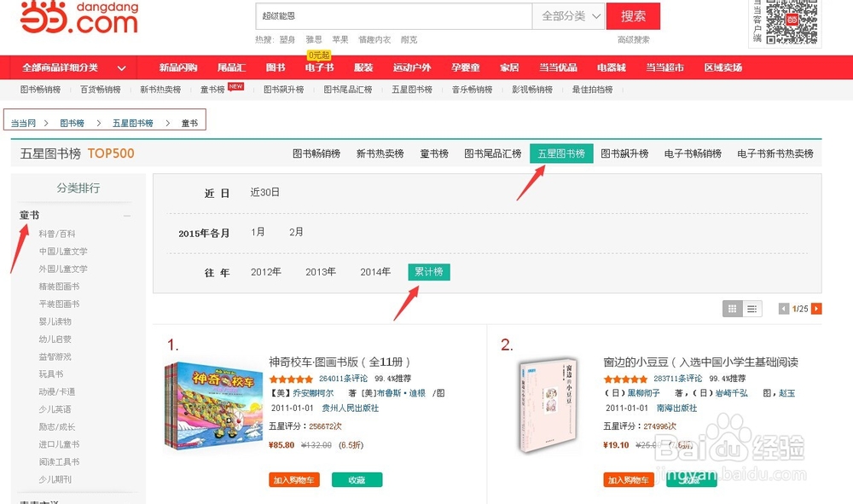Screen dimensions: 853x504
Task: Open the 全部分类 search category dropdown
Action: point(568,16)
